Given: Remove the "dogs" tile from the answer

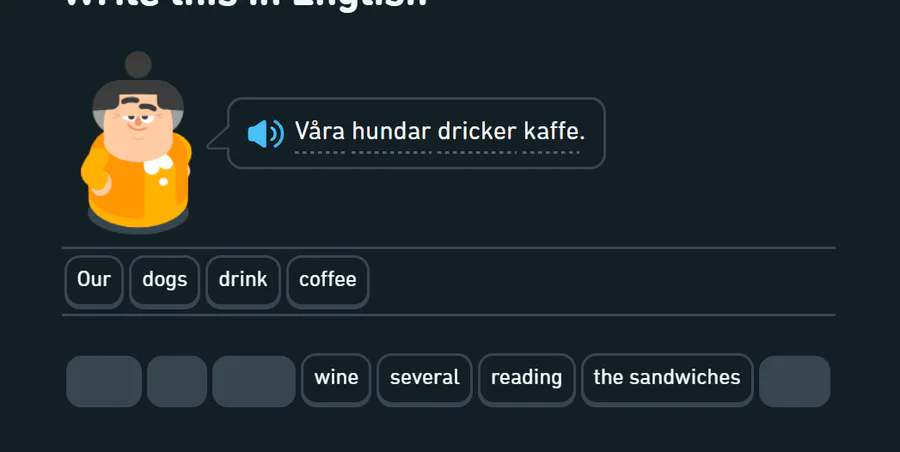Looking at the screenshot, I should click(x=165, y=281).
